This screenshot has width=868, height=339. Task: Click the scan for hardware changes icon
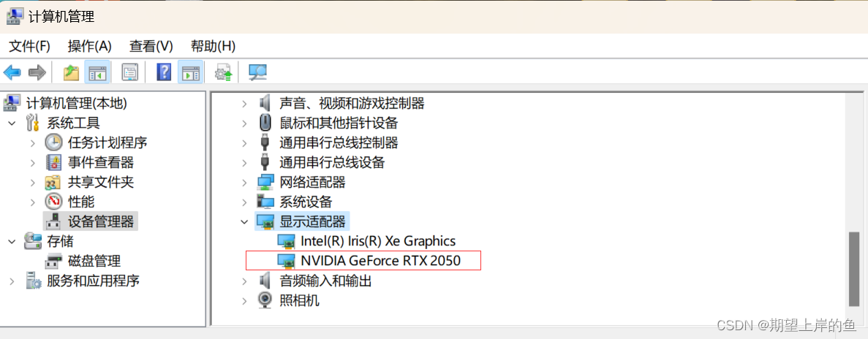(x=257, y=72)
